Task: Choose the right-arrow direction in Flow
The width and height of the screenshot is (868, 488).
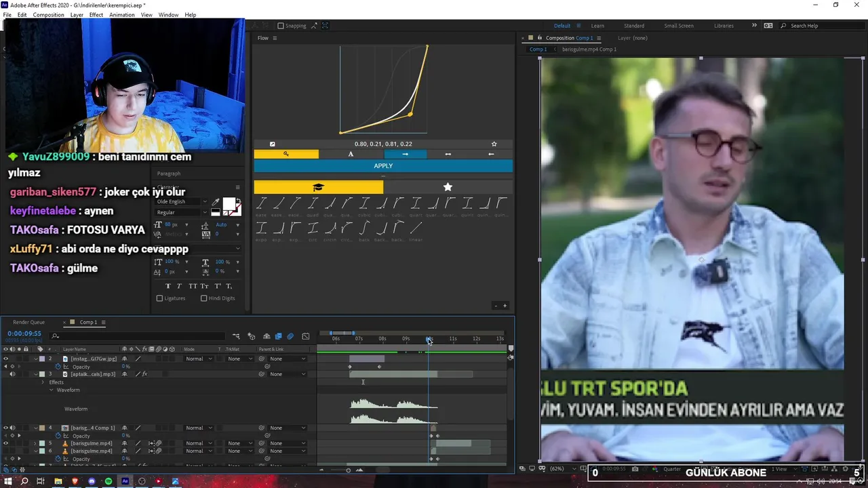Action: tap(405, 154)
